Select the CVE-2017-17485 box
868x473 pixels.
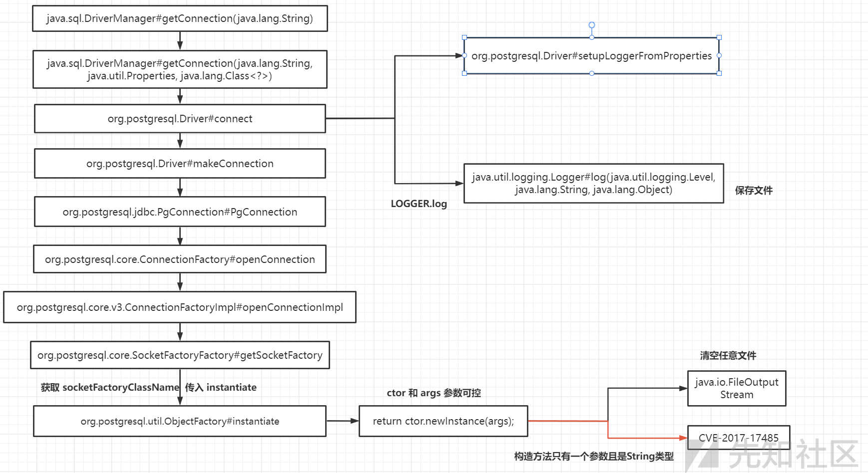coord(739,438)
